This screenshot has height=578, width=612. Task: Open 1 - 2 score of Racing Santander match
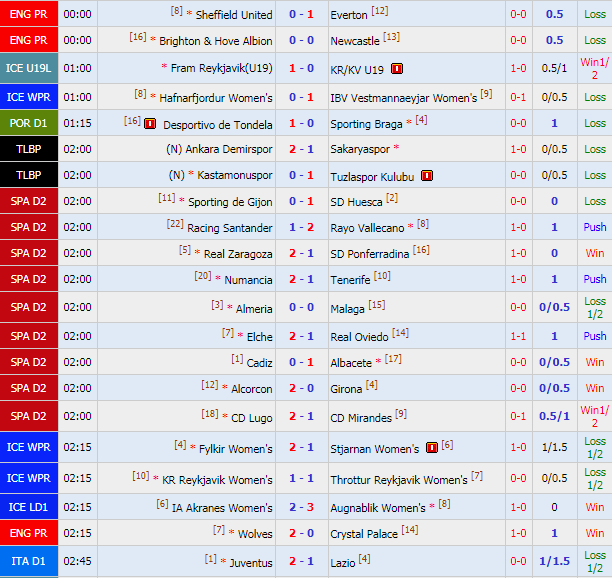coord(301,227)
